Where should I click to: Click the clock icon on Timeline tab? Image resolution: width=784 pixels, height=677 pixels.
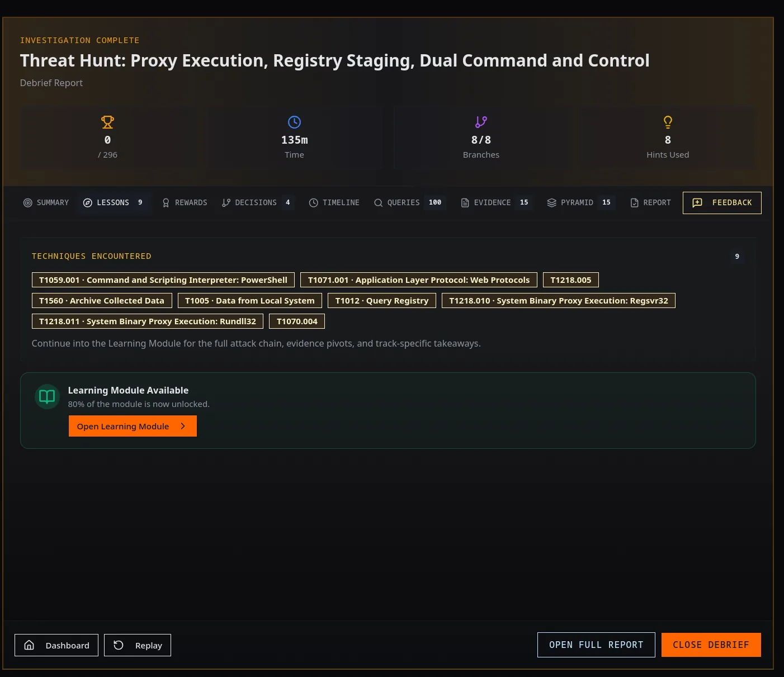pos(314,203)
